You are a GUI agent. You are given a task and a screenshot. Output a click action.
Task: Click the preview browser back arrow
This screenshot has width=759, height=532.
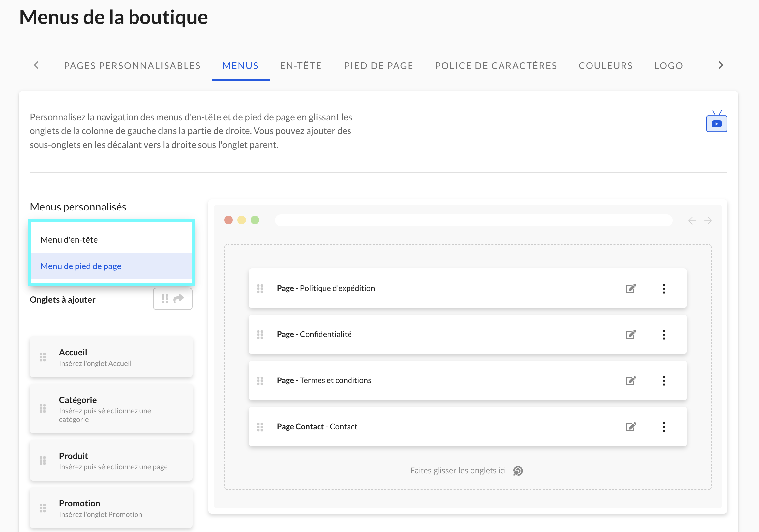click(x=692, y=221)
